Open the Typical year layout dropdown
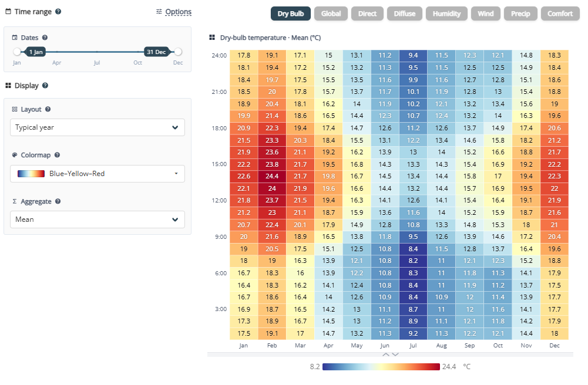The image size is (588, 385). click(x=98, y=127)
